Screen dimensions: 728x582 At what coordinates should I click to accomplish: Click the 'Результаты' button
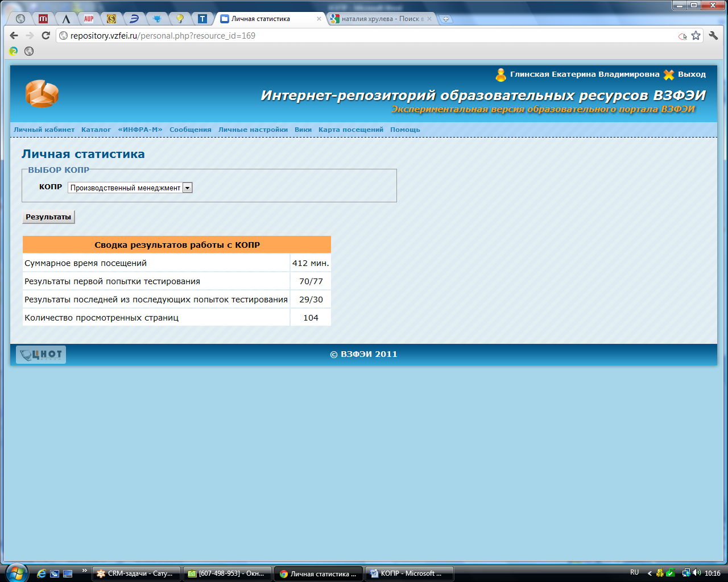tap(48, 217)
